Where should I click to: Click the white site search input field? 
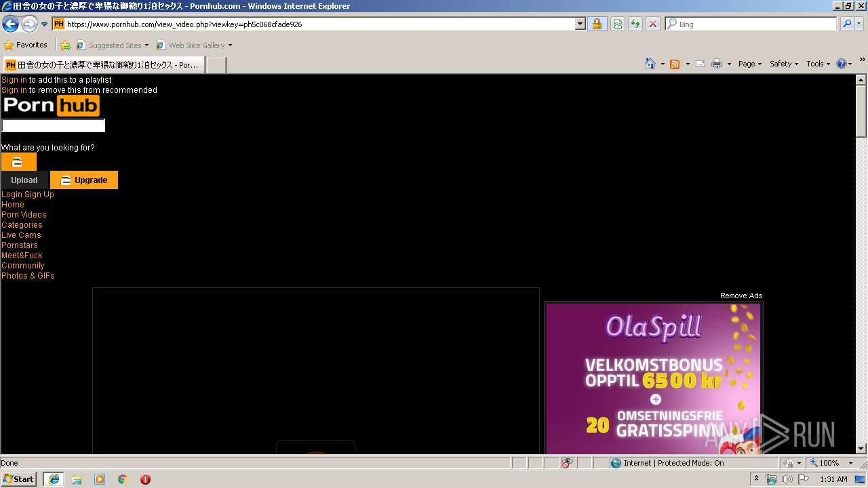(54, 125)
